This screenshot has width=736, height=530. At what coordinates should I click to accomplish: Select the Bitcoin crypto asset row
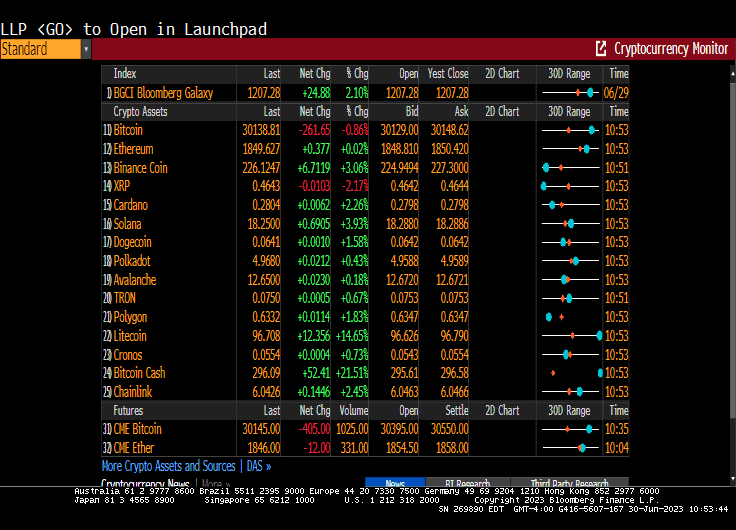tap(128, 130)
